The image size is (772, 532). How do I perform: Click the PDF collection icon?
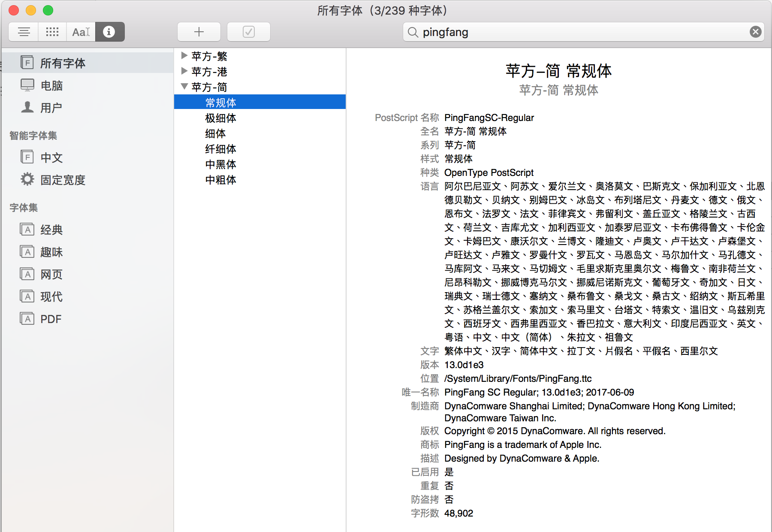pos(27,319)
